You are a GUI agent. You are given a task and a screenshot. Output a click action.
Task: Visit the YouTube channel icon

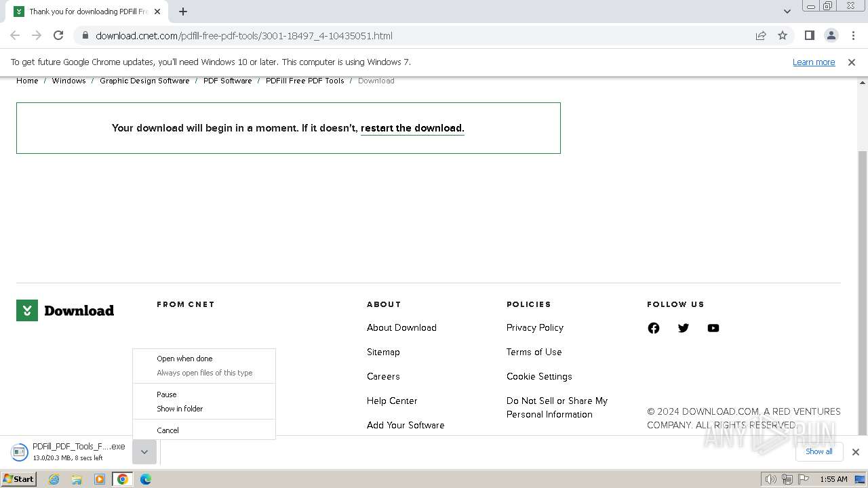(x=713, y=328)
